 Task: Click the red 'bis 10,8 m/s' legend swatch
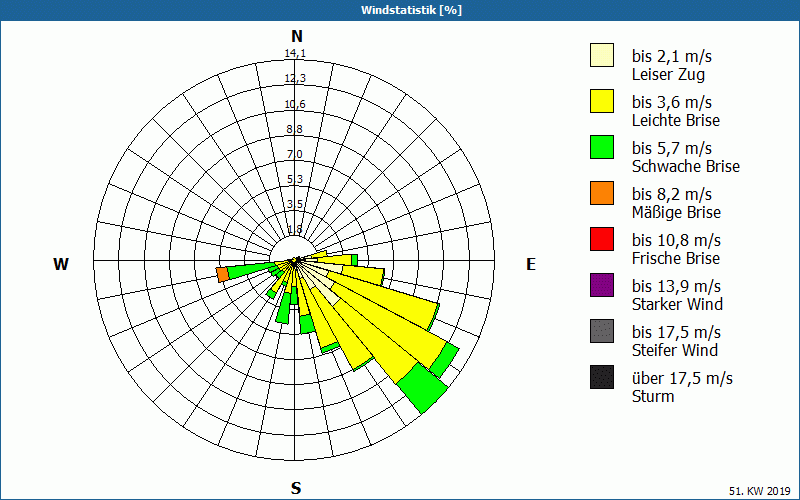pos(602,239)
